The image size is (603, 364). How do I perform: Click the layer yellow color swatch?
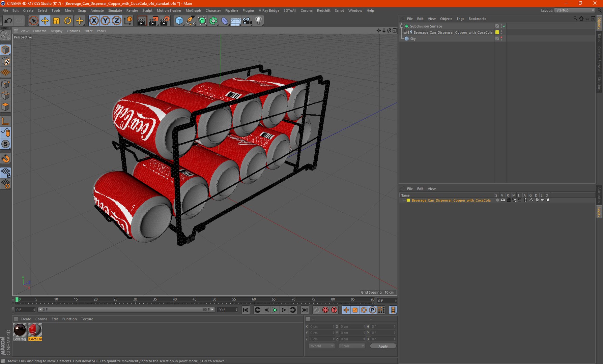click(x=408, y=200)
